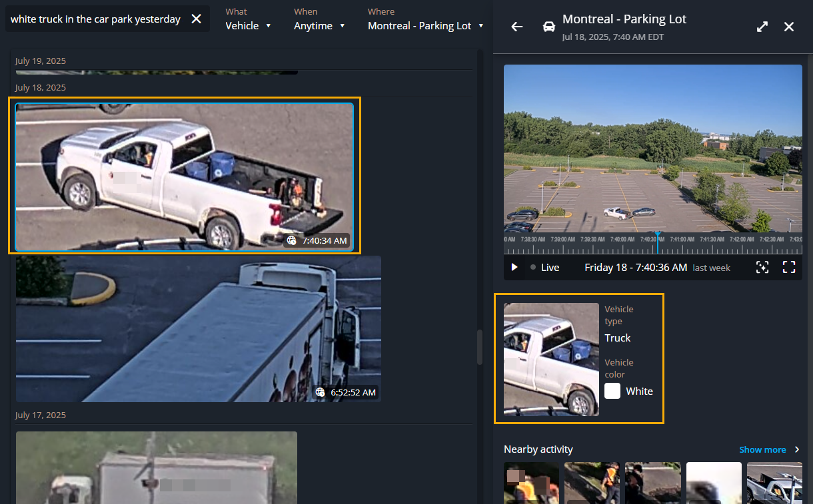The image size is (813, 504).
Task: Open the Vehicle filter dropdown
Action: [249, 25]
